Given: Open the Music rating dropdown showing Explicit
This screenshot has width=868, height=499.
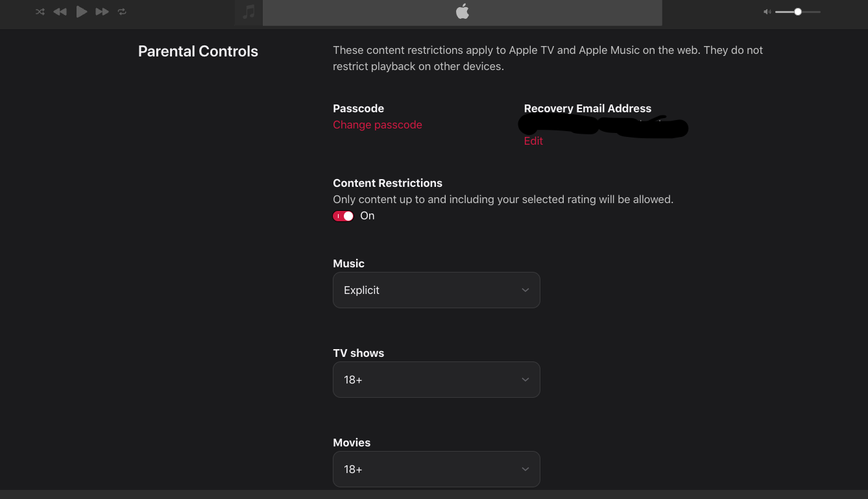Looking at the screenshot, I should click(436, 290).
